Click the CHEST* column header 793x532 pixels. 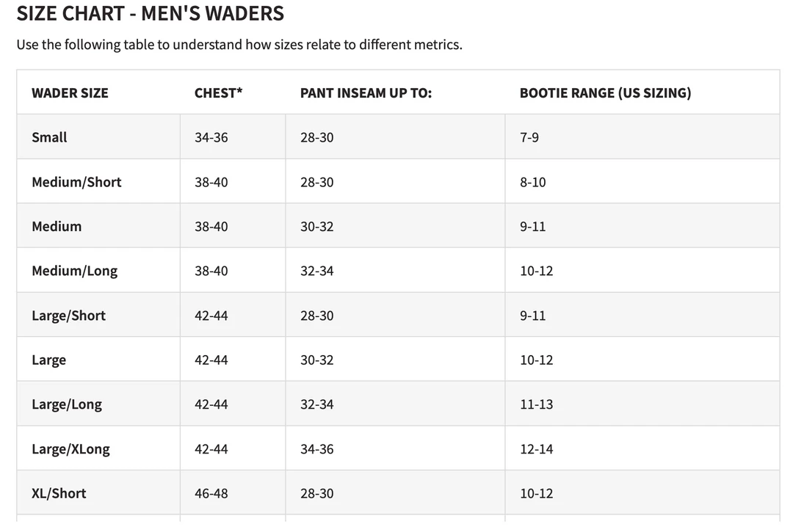click(x=218, y=93)
